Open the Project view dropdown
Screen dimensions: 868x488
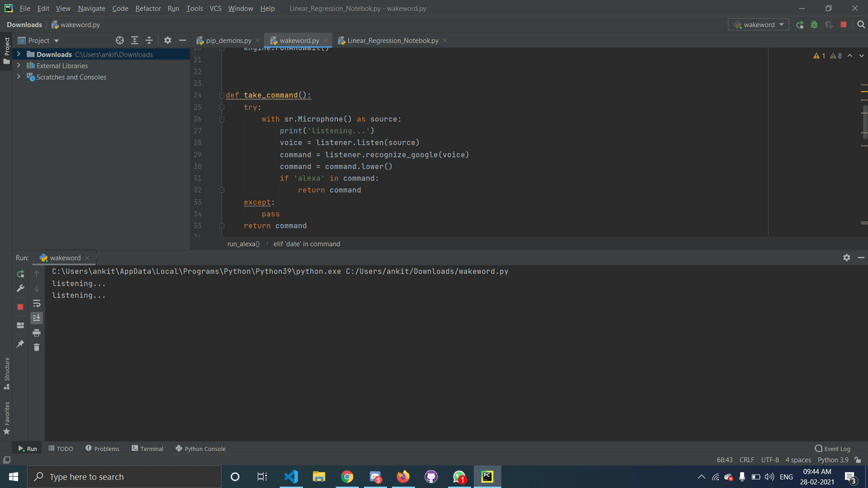point(39,40)
